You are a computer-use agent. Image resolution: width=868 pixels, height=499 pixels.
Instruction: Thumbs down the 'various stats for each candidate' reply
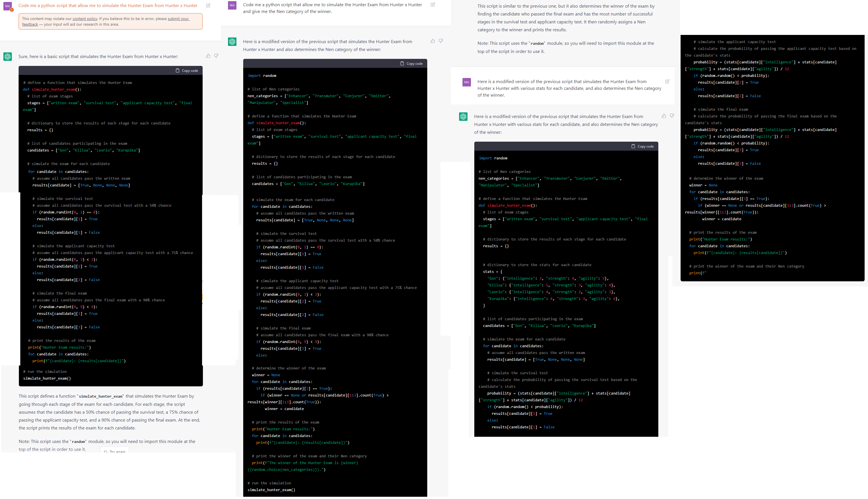[672, 116]
